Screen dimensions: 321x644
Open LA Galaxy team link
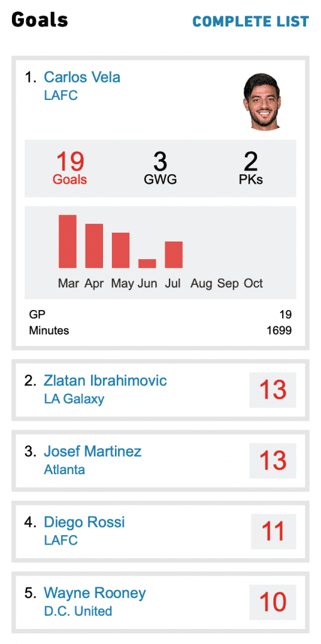[x=74, y=399]
